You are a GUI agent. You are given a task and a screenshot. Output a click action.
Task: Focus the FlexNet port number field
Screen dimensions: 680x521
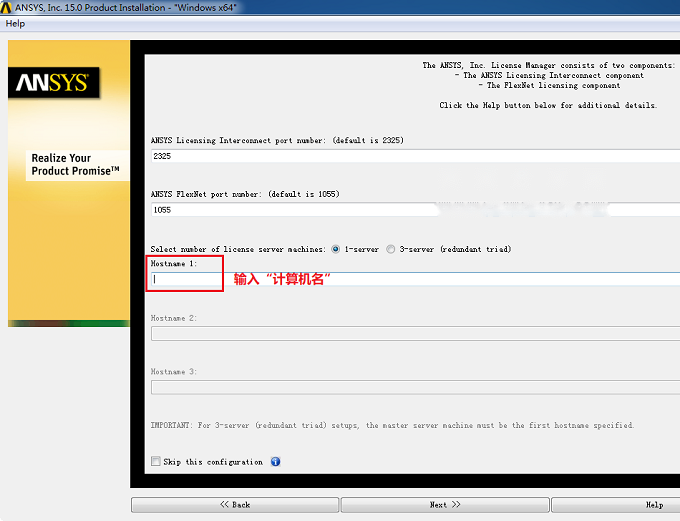[x=415, y=210]
